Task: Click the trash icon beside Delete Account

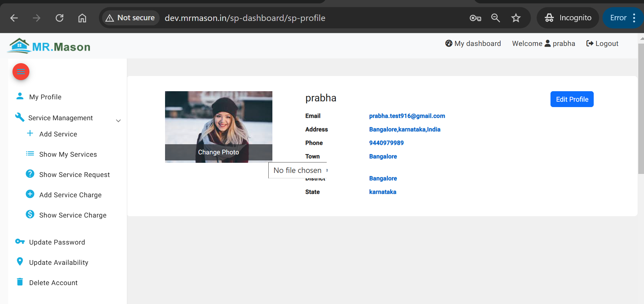Action: (x=20, y=282)
